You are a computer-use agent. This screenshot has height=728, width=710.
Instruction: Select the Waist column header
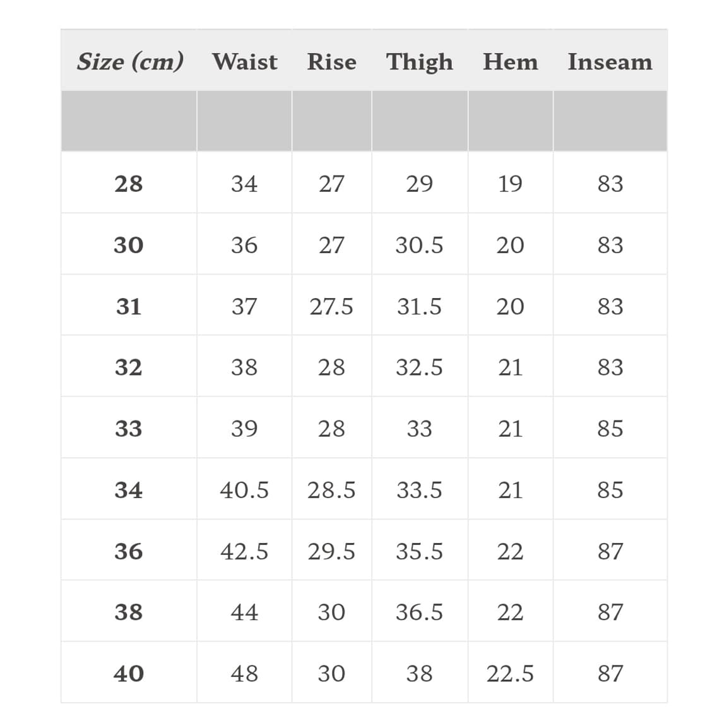click(x=244, y=62)
